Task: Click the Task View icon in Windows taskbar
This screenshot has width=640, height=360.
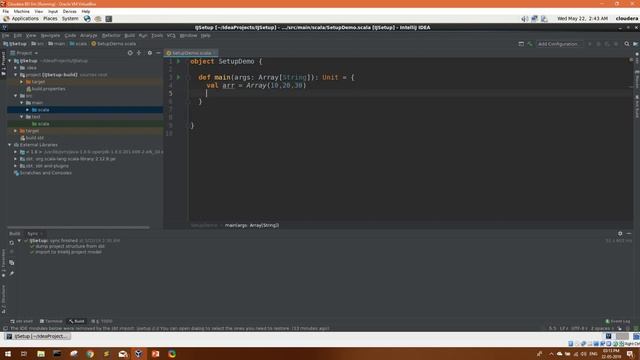Action: click(24, 354)
